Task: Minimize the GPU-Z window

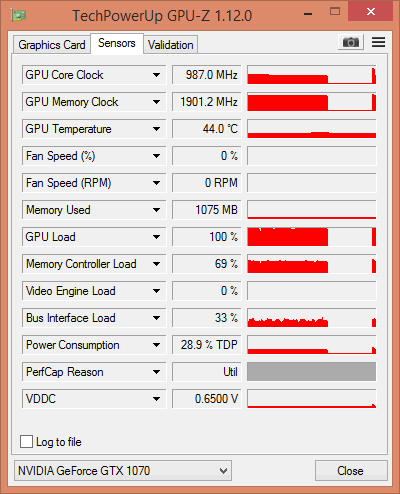Action: coord(308,14)
